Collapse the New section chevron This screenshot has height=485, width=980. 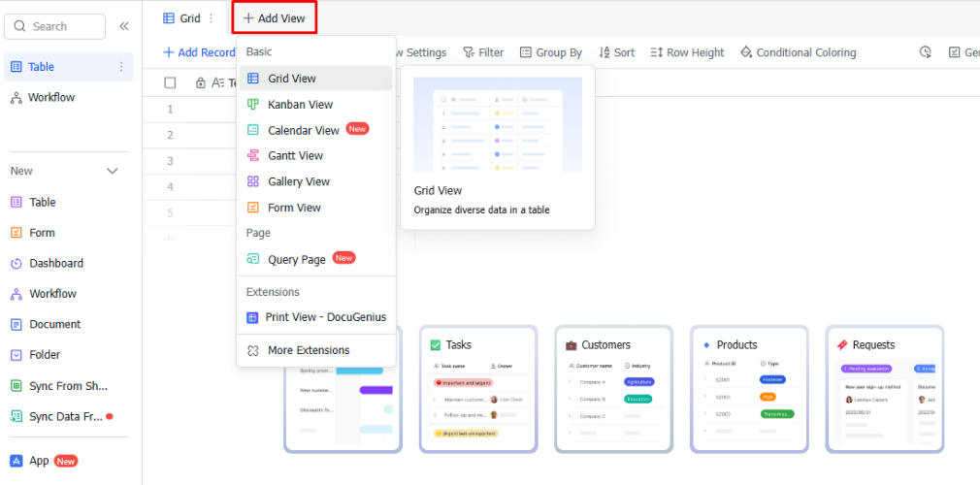coord(112,172)
